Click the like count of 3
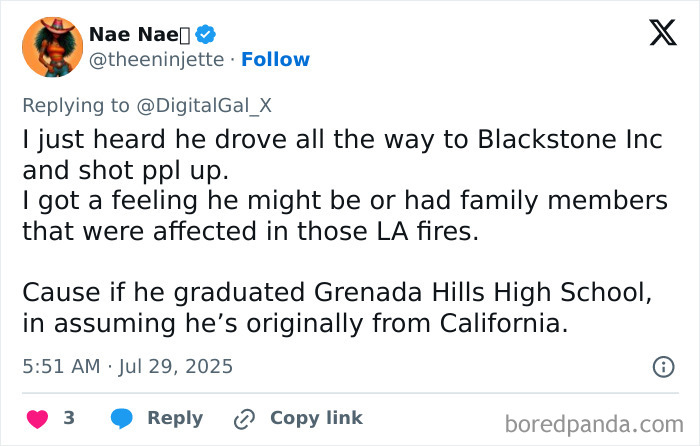This screenshot has width=700, height=446. (69, 418)
